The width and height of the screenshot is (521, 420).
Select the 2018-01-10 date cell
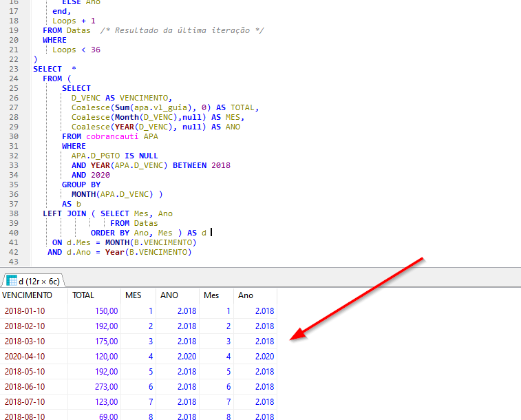click(25, 311)
